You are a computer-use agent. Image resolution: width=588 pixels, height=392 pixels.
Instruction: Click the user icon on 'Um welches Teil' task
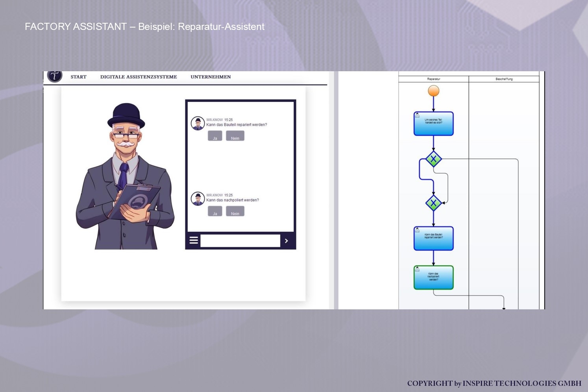point(418,115)
